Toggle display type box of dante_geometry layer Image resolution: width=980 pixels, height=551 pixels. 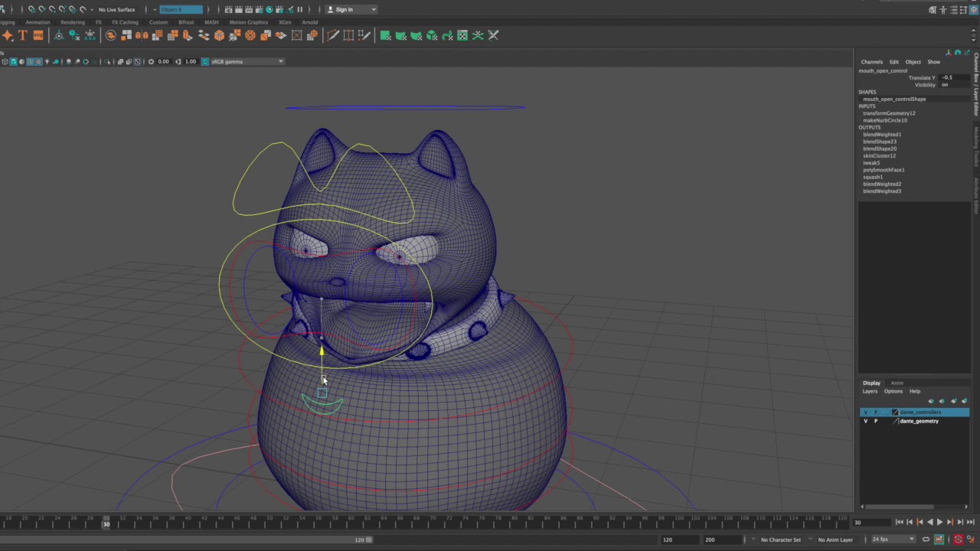point(886,421)
